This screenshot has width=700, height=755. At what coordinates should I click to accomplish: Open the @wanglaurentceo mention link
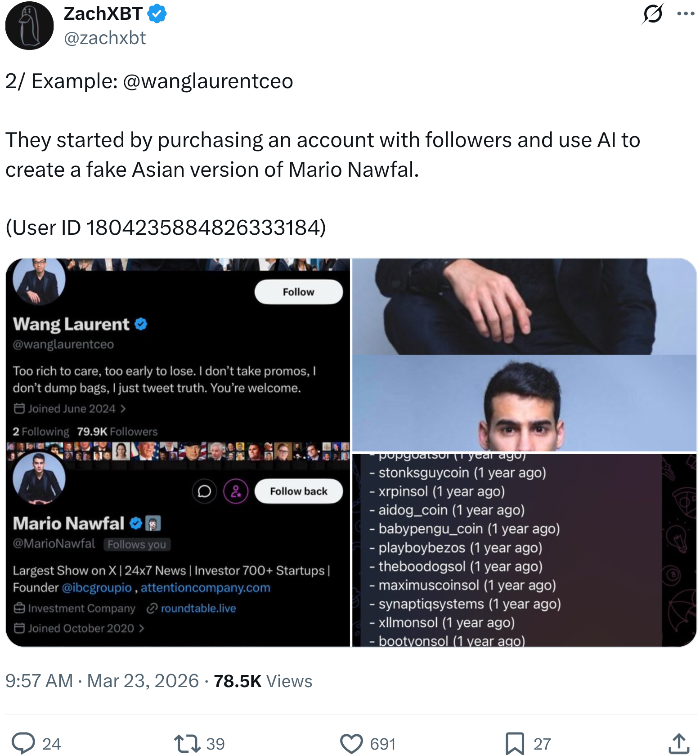pyautogui.click(x=207, y=81)
